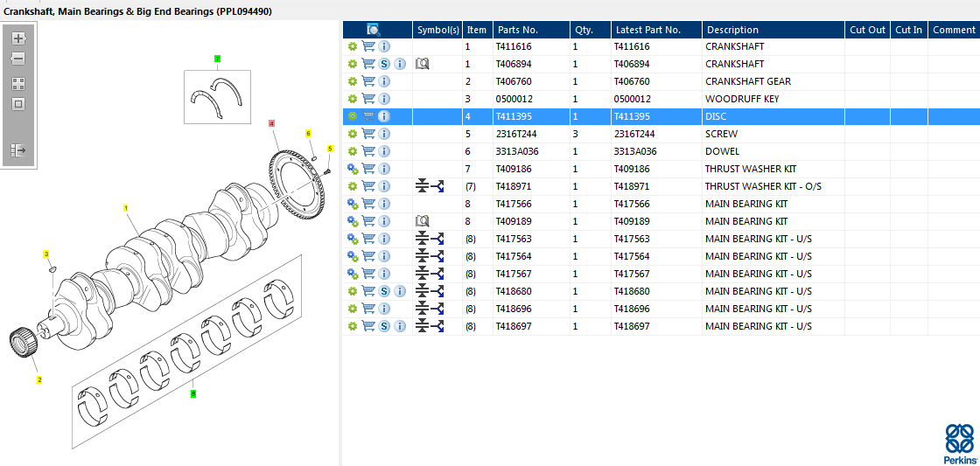This screenshot has height=466, width=980.
Task: Select latest part number T417563
Action: coord(632,239)
